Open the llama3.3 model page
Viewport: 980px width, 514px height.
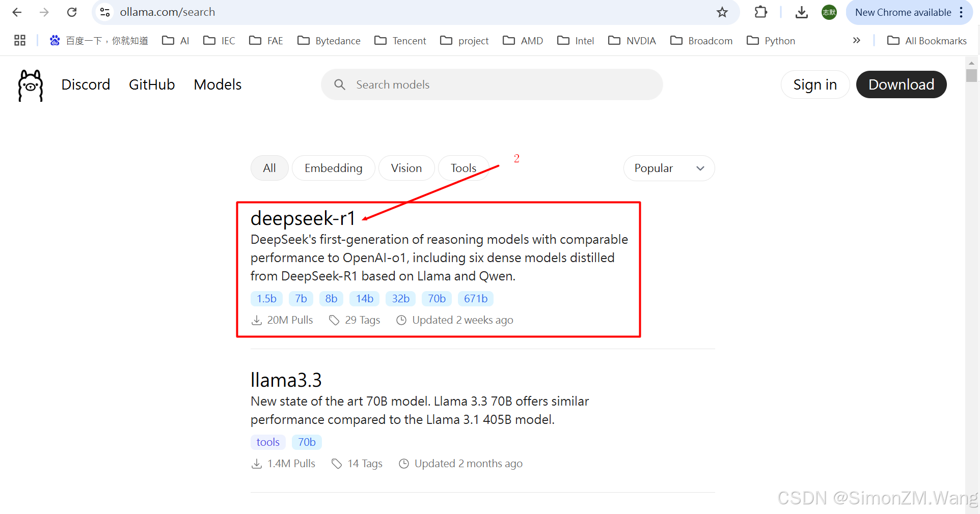[x=286, y=380]
